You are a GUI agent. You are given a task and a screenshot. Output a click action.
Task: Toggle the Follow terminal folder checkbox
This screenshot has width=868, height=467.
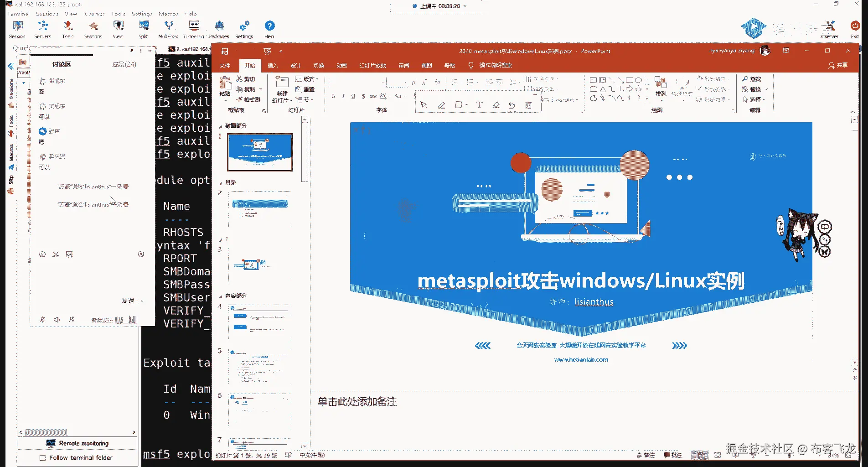42,457
